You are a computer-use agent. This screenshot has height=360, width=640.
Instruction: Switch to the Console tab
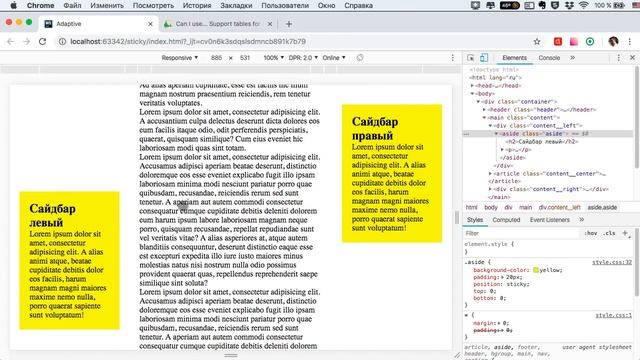549,58
